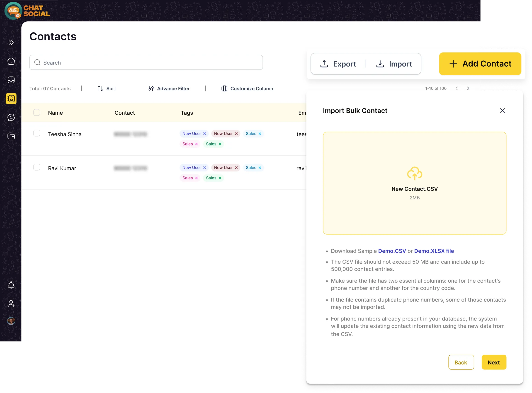
Task: Select the Teesha Sinha row checkbox
Action: 37,133
